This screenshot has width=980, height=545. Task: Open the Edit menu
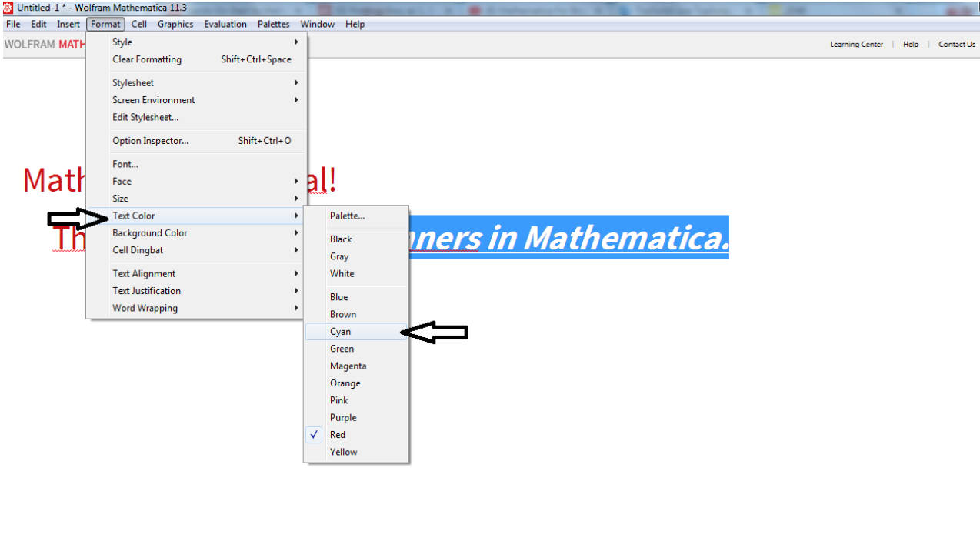coord(38,24)
